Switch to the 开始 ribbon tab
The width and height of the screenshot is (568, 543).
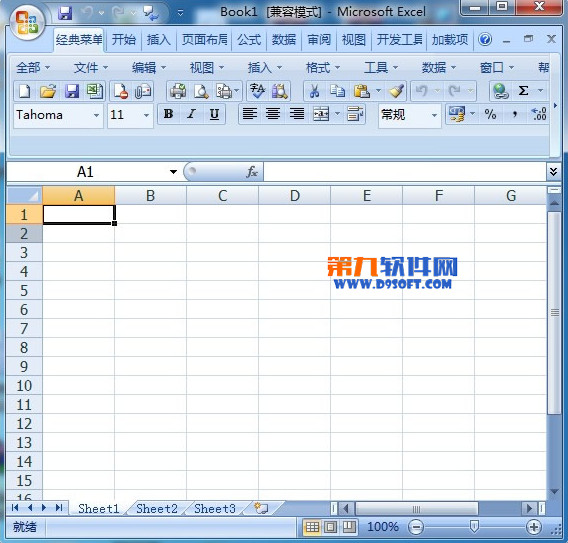coord(124,39)
